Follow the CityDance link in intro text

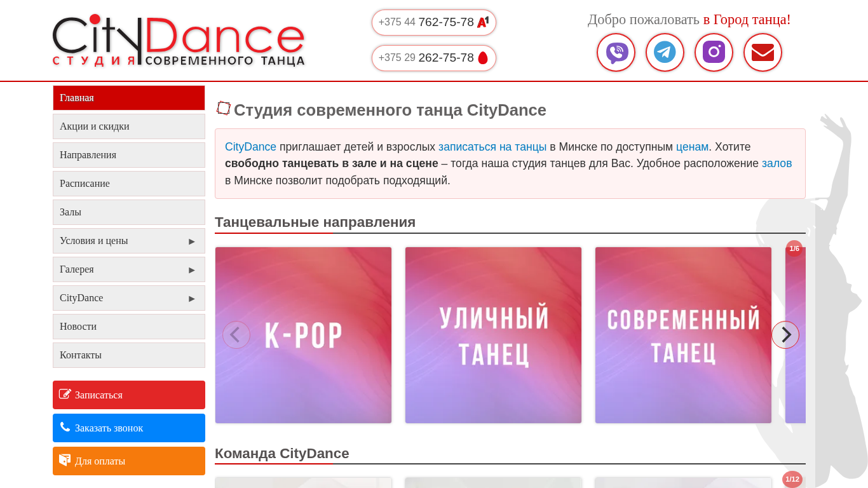(250, 147)
